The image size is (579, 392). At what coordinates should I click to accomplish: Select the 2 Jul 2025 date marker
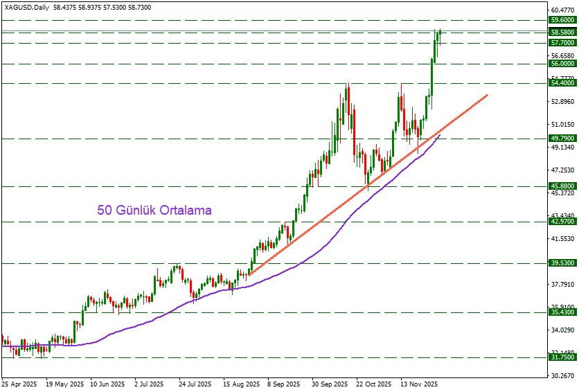click(x=148, y=384)
